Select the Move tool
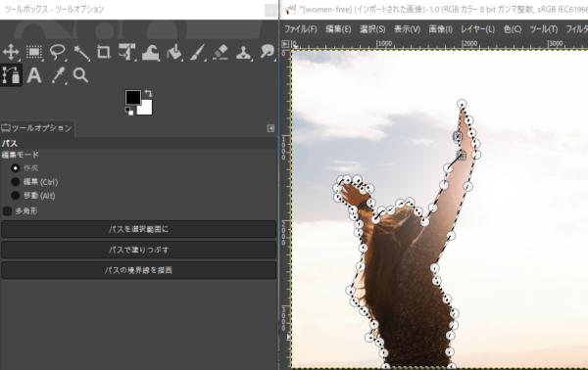588x370 pixels. pos(11,52)
